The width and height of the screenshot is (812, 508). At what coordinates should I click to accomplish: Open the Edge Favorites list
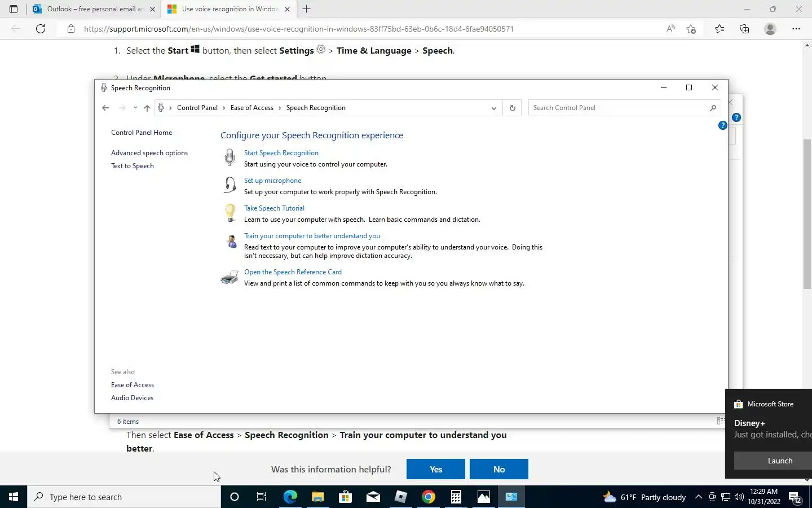click(720, 29)
